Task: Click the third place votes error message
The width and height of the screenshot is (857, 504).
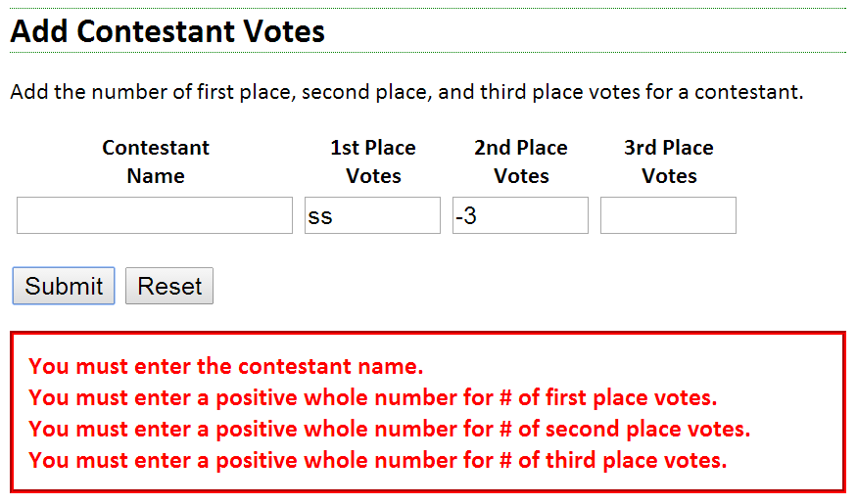Action: click(x=377, y=460)
